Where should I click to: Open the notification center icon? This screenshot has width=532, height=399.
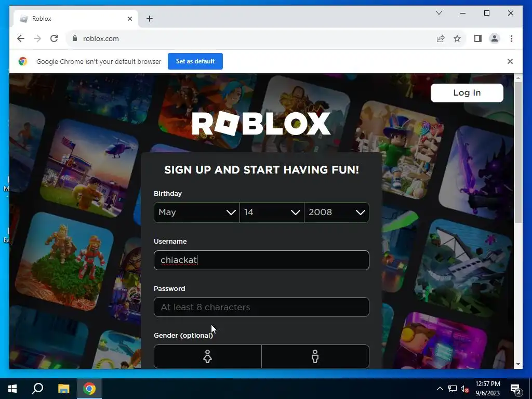click(516, 389)
